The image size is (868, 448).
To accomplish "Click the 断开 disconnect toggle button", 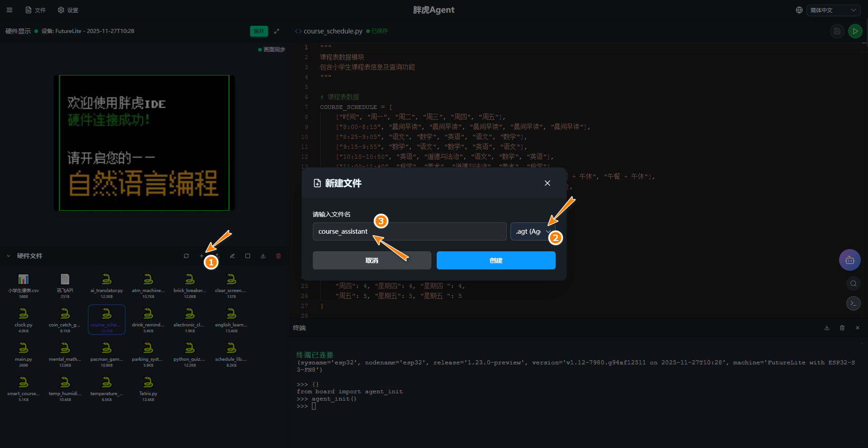I will (259, 31).
